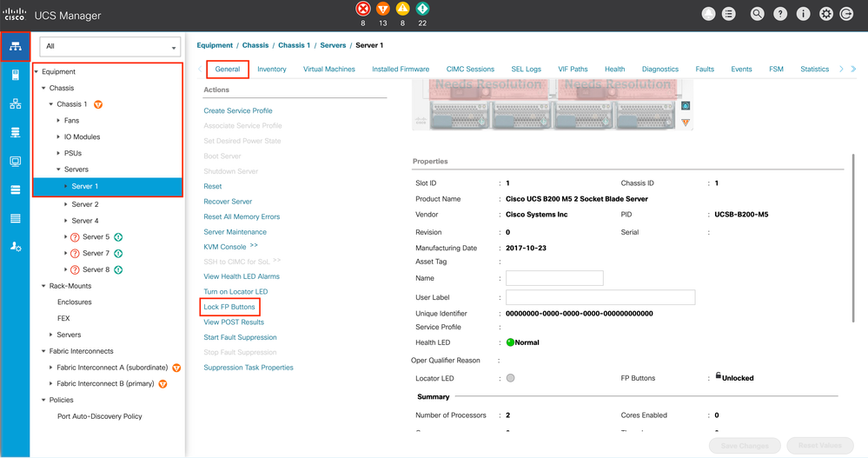Viewport: 868px width, 458px height.
Task: Collapse the Fabric Interconnects tree node
Action: point(43,351)
